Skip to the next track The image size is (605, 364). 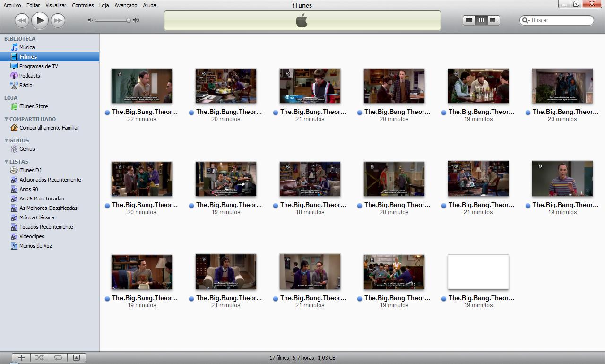58,20
